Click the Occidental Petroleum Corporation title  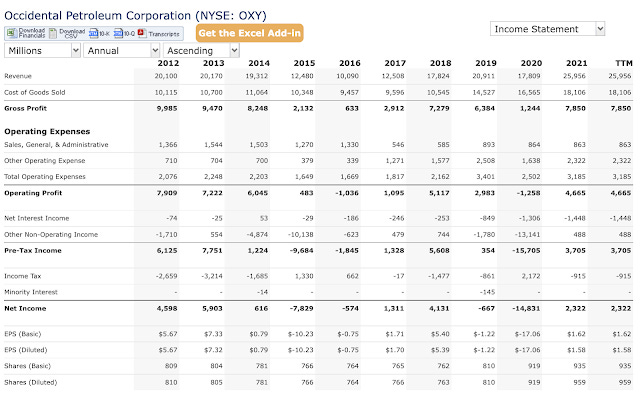point(135,16)
